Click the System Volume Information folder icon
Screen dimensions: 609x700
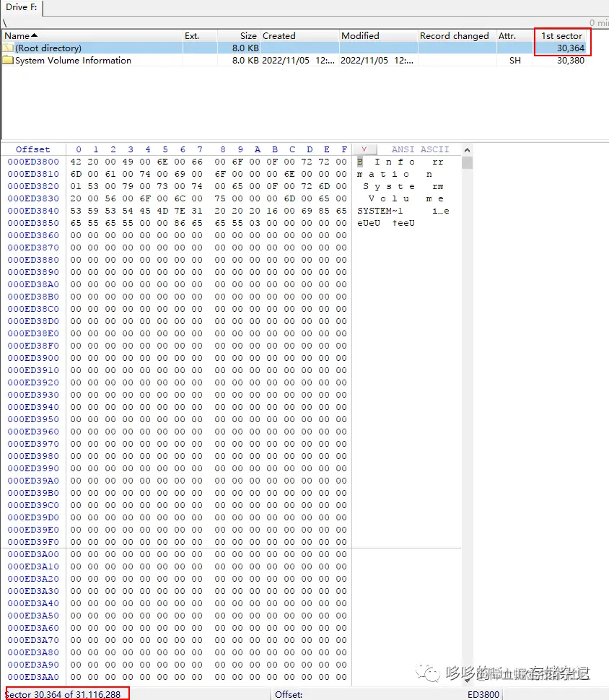click(x=8, y=60)
